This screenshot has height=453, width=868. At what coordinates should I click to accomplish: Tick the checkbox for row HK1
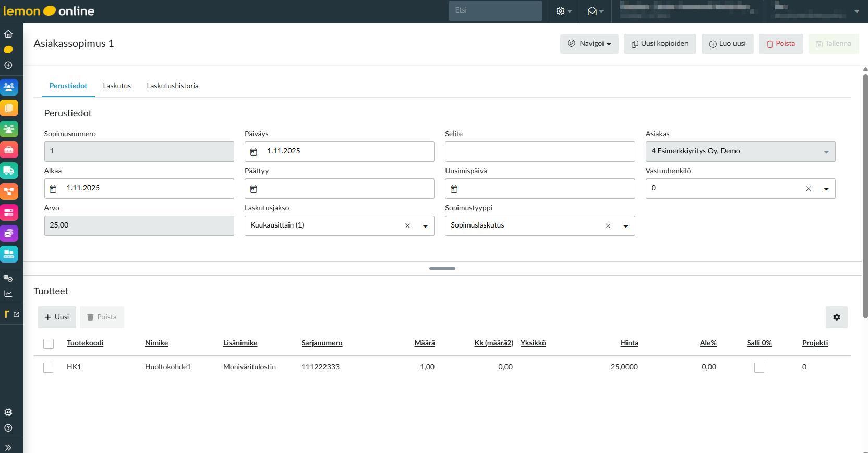click(x=49, y=367)
